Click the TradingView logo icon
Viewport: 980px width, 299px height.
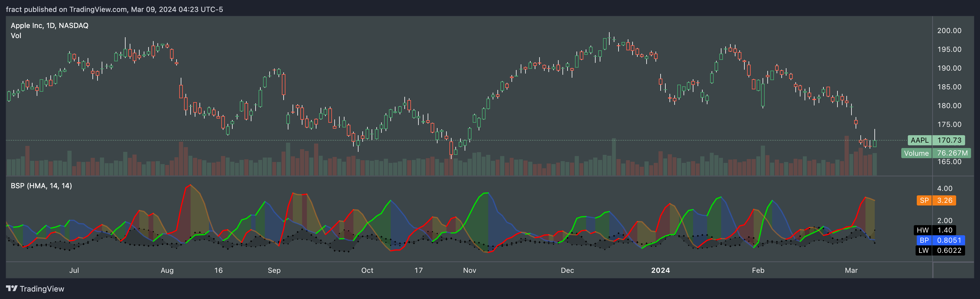[x=12, y=288]
